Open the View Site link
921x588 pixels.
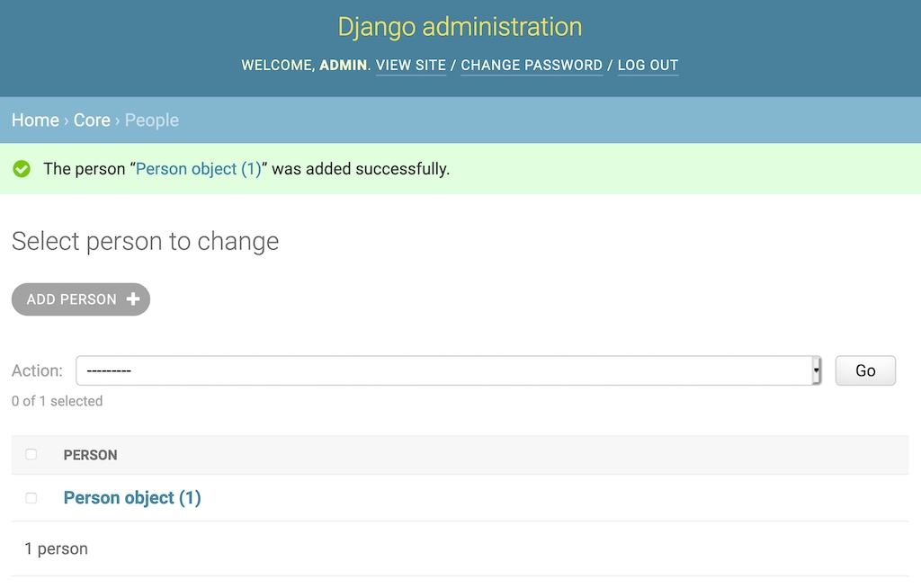411,66
